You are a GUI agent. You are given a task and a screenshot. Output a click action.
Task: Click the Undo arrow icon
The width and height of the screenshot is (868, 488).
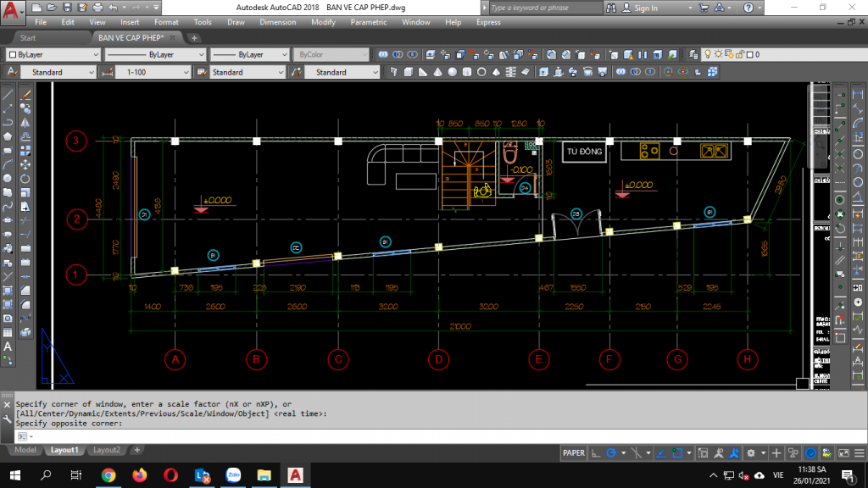(x=113, y=8)
